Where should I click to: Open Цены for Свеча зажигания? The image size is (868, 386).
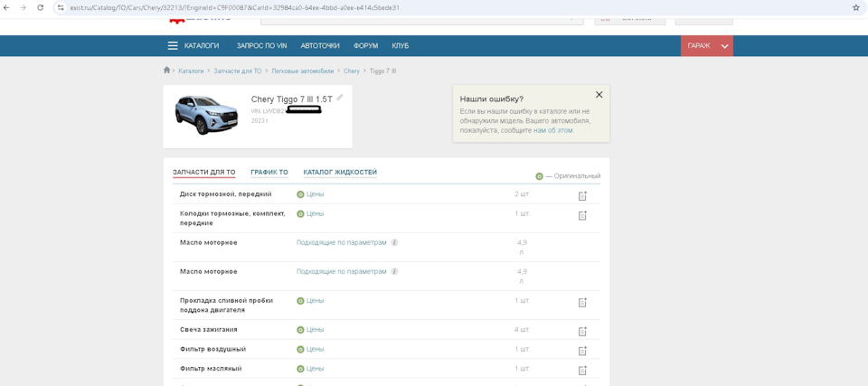click(x=315, y=330)
